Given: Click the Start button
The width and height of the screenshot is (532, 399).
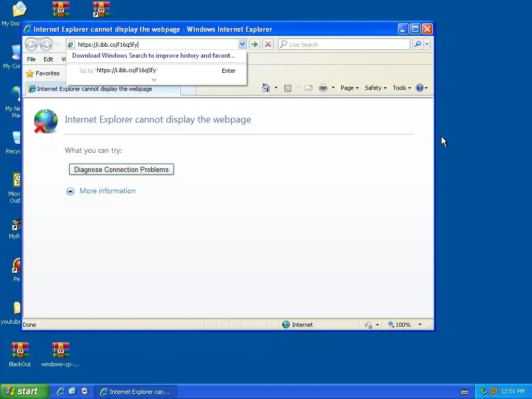Looking at the screenshot, I should (x=24, y=392).
